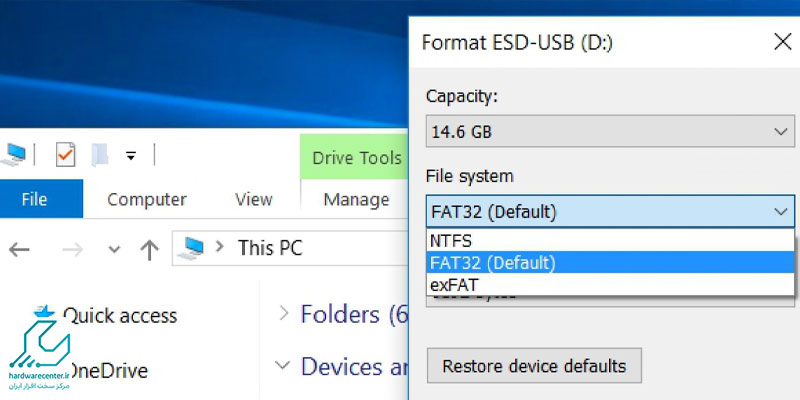Viewport: 800px width, 400px height.
Task: Click the New Folder quick access icon
Action: [99, 155]
